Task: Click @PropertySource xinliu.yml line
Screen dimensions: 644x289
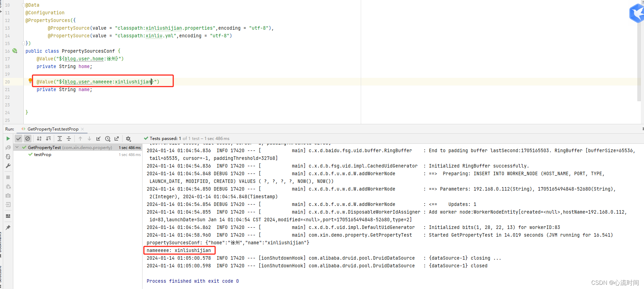Action: point(140,36)
